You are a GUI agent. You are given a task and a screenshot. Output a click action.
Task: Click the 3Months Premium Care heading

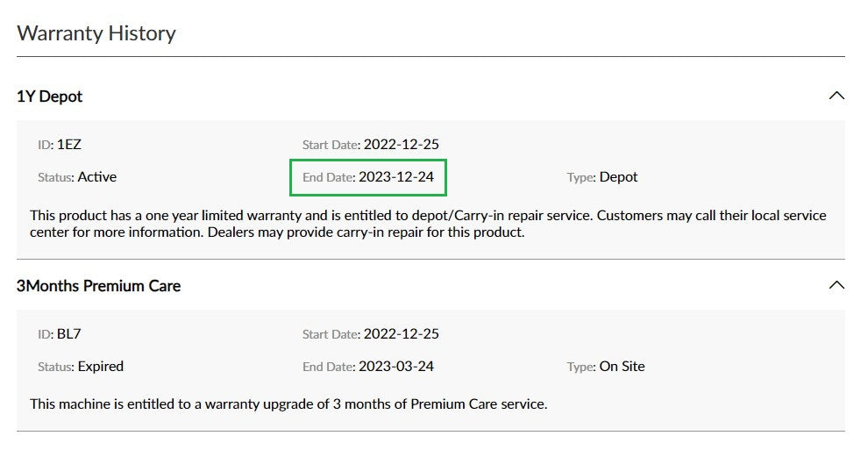coord(99,286)
